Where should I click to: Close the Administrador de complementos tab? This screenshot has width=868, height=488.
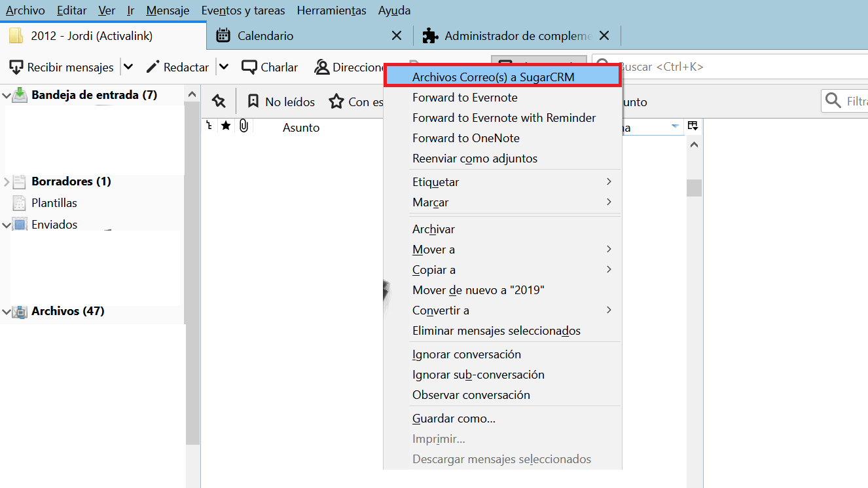click(x=604, y=36)
